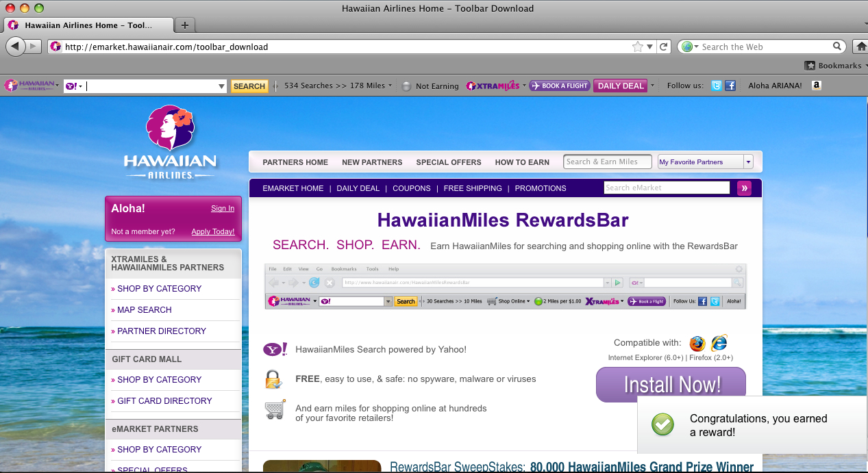The height and width of the screenshot is (473, 868).
Task: Open the PARTNERS HOME nav item
Action: click(295, 162)
